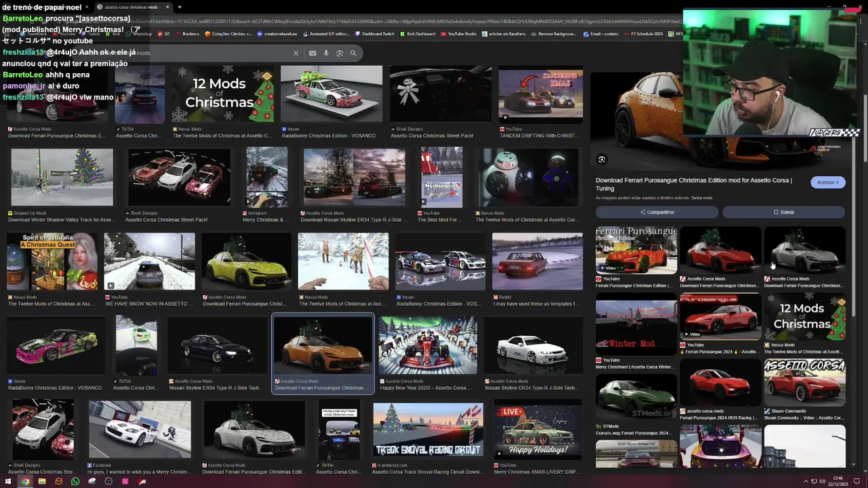Open the G1 bookmark
The height and width of the screenshot is (488, 868).
coord(163,34)
